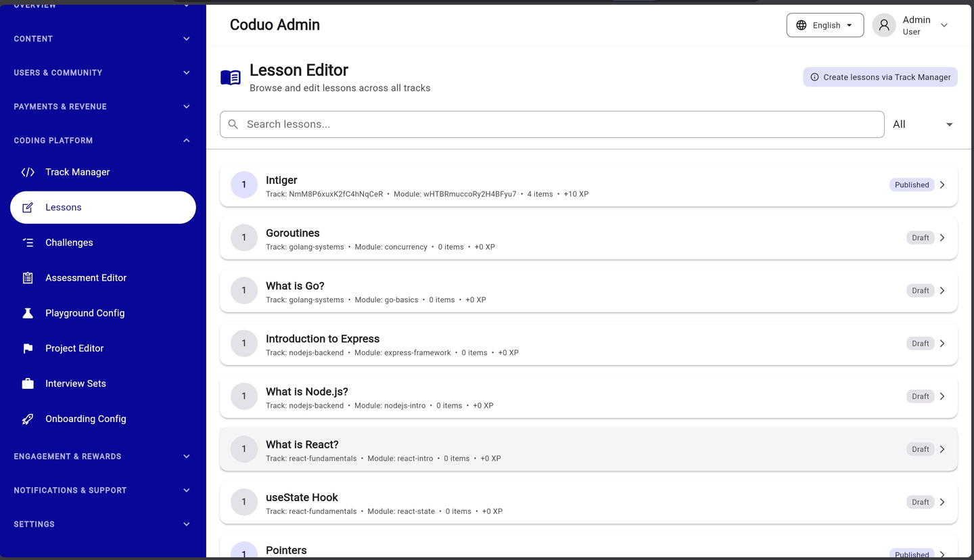This screenshot has width=974, height=560.
Task: Expand the Content sidebar section
Action: [x=103, y=39]
